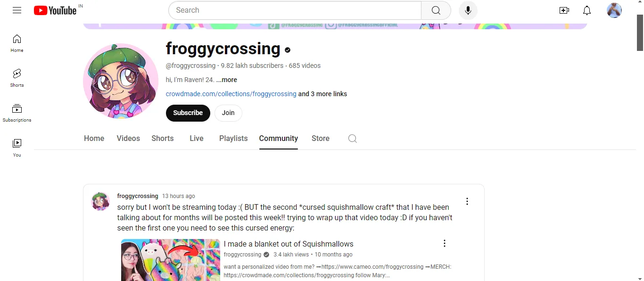
Task: Open the crowdmade.com froggycrossing link
Action: [231, 94]
